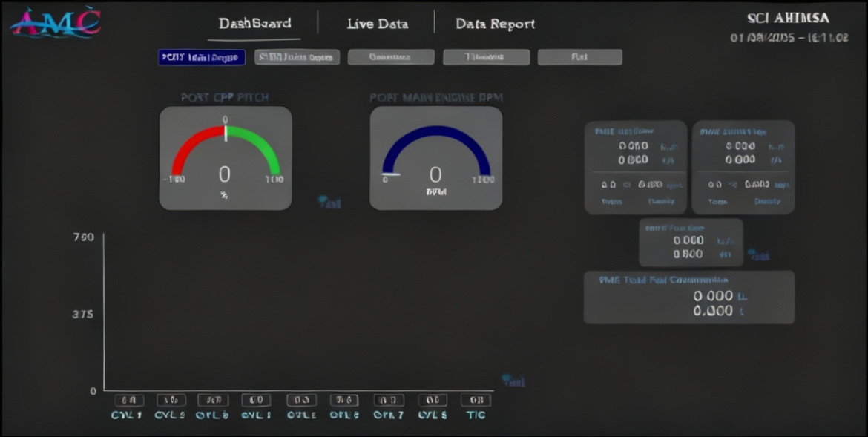Click the signal icon right of the cylinder chart

(x=513, y=381)
